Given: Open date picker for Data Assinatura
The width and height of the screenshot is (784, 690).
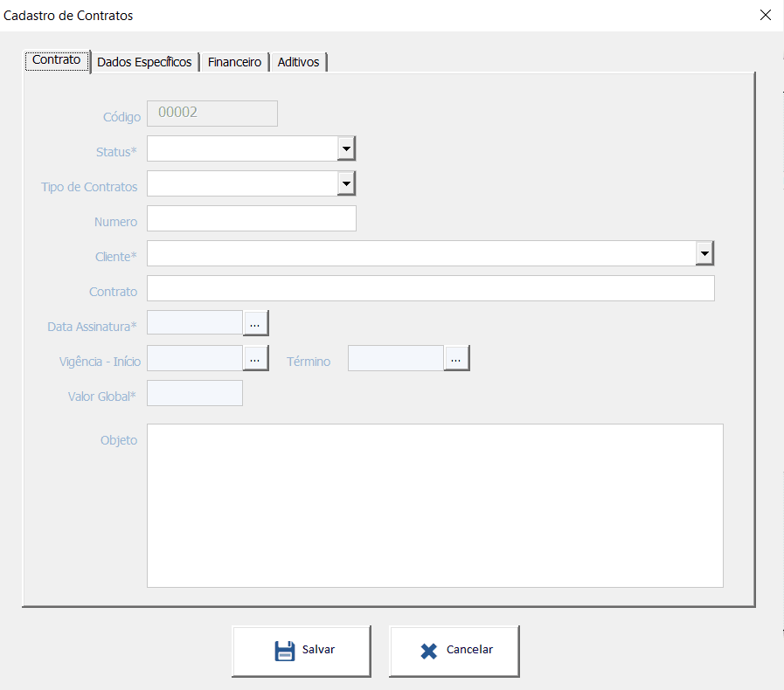Looking at the screenshot, I should pos(255,323).
